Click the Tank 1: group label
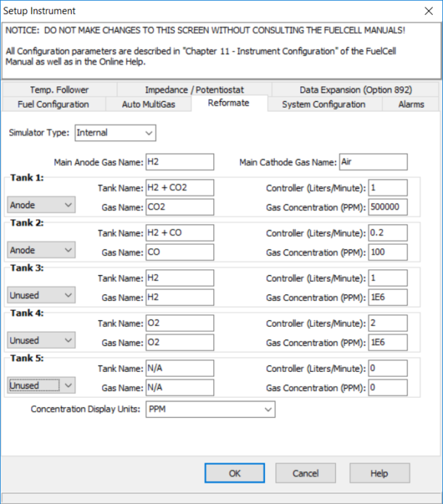The image size is (443, 504). (x=27, y=178)
